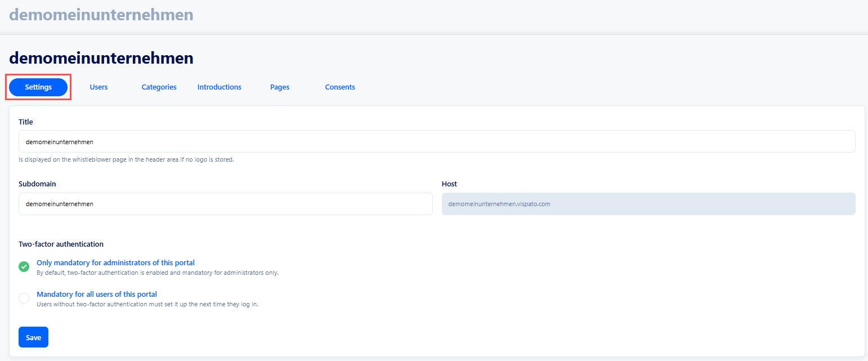This screenshot has width=868, height=361.
Task: Select the empty radio circle for all users
Action: (x=24, y=298)
